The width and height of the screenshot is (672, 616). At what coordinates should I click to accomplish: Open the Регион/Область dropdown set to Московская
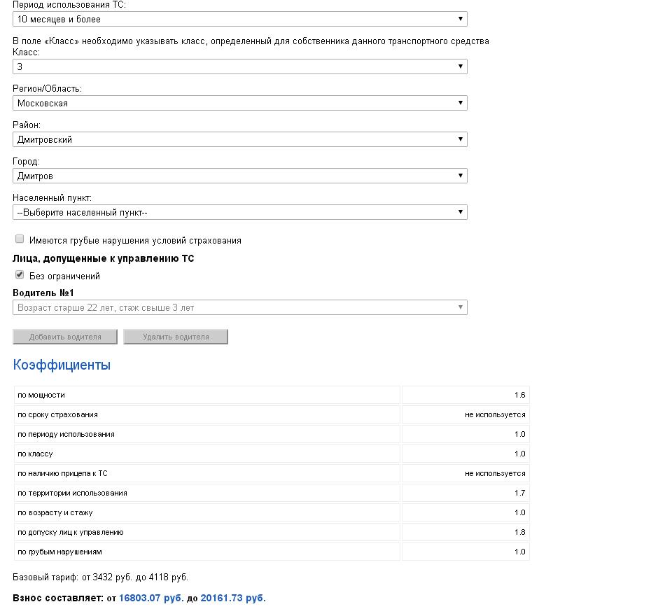[x=239, y=103]
